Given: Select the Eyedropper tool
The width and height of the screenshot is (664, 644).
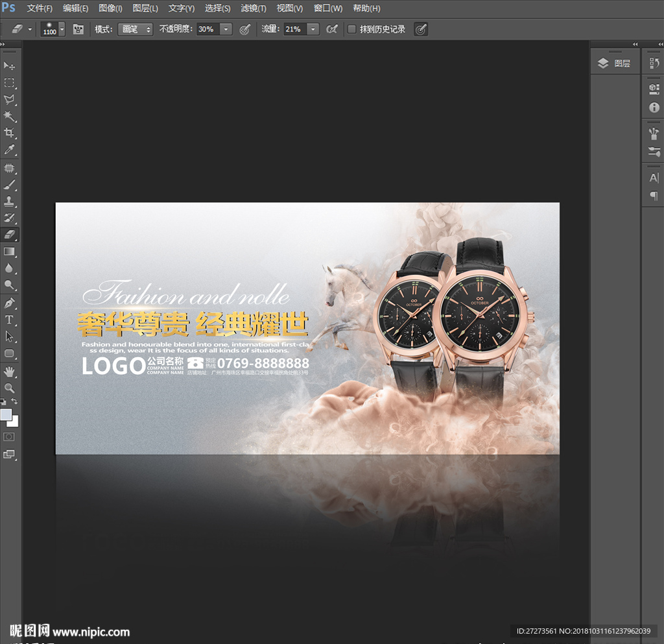Looking at the screenshot, I should 9,149.
